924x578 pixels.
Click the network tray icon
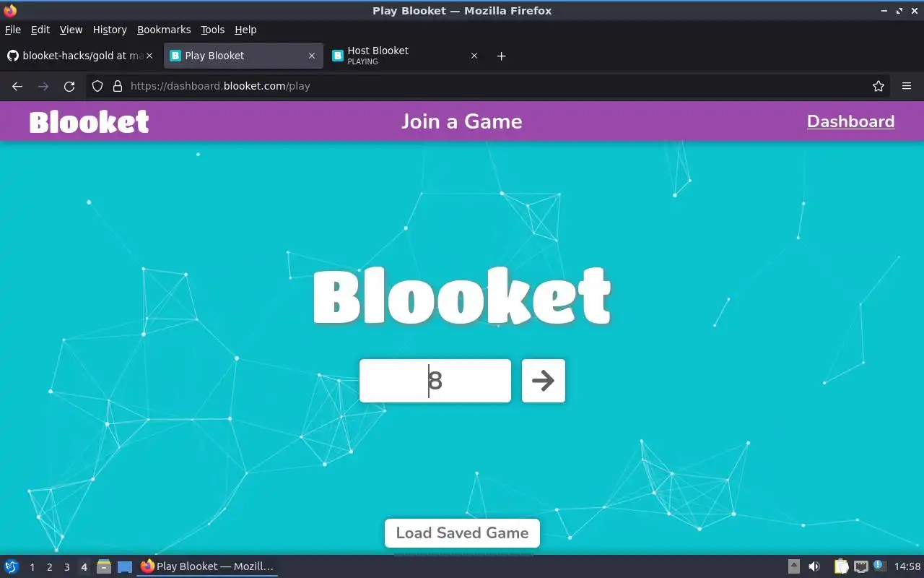click(860, 566)
